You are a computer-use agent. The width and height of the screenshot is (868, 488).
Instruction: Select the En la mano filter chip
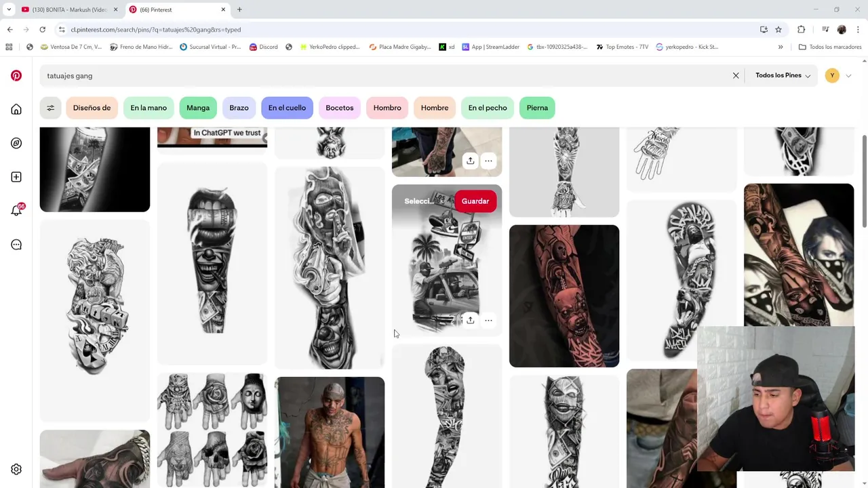pos(149,108)
